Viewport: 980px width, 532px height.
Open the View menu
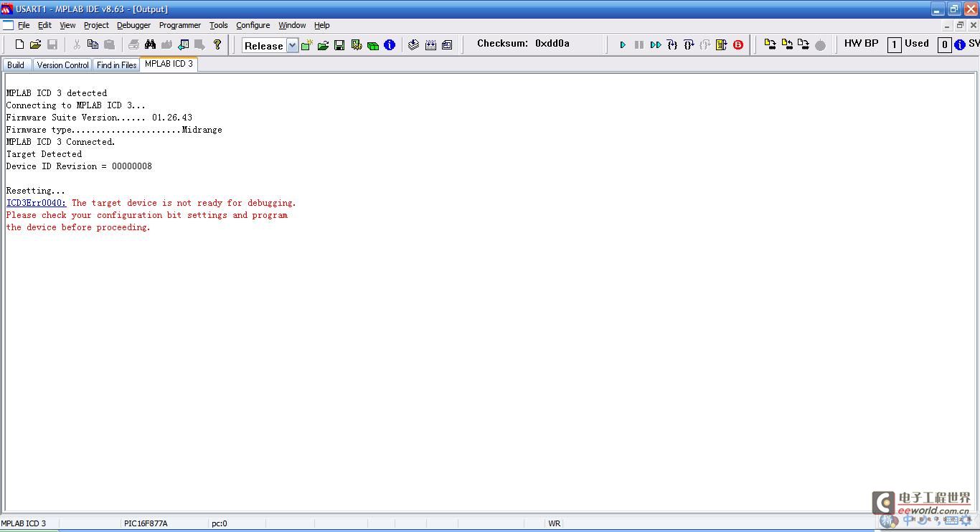(x=67, y=25)
